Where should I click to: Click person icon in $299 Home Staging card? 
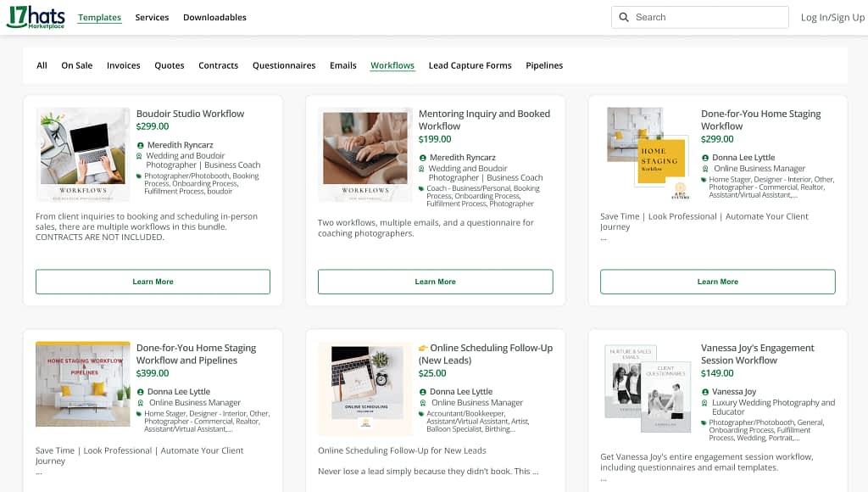(x=704, y=158)
